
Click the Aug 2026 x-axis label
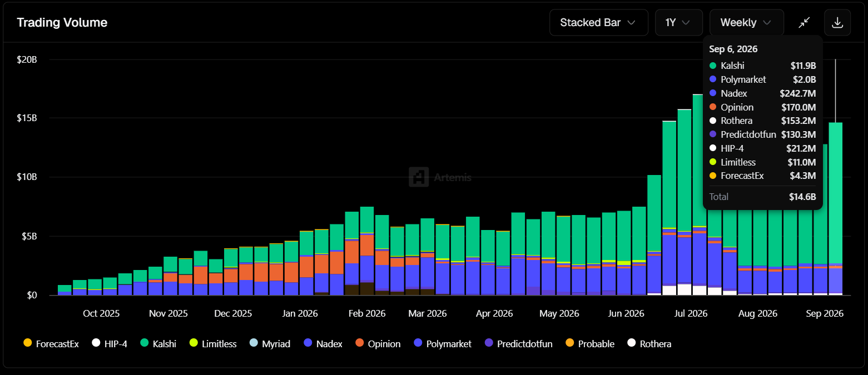[758, 313]
